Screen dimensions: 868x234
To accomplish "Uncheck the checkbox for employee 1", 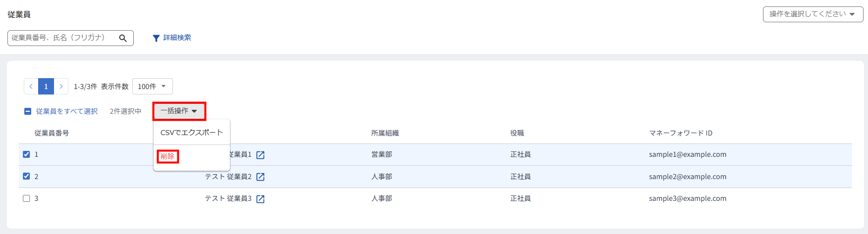I will click(27, 154).
